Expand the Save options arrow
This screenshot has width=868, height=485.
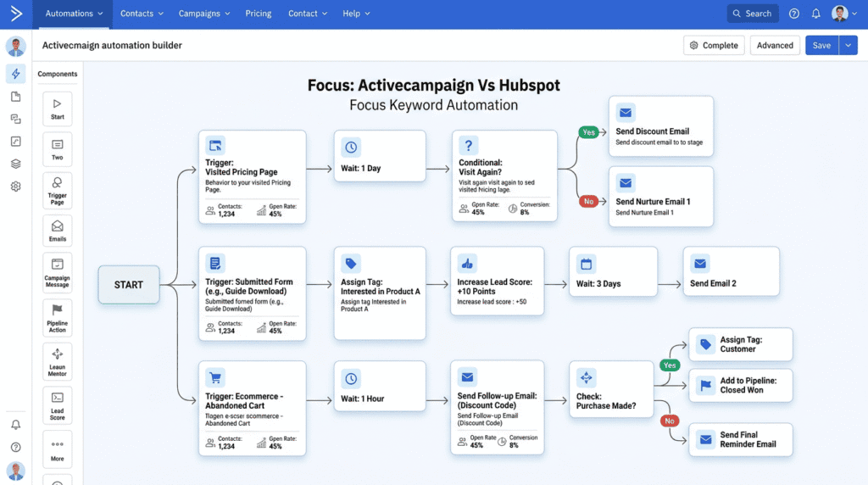[848, 46]
